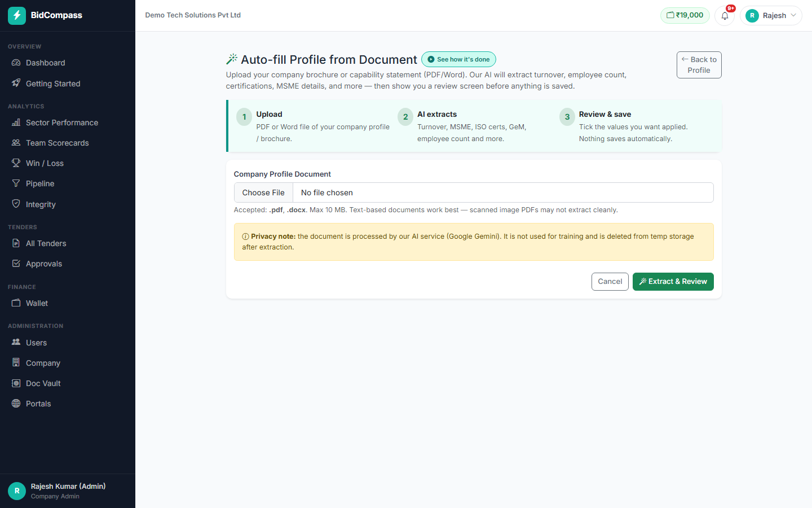Click the Company Profile Document label

(x=282, y=174)
